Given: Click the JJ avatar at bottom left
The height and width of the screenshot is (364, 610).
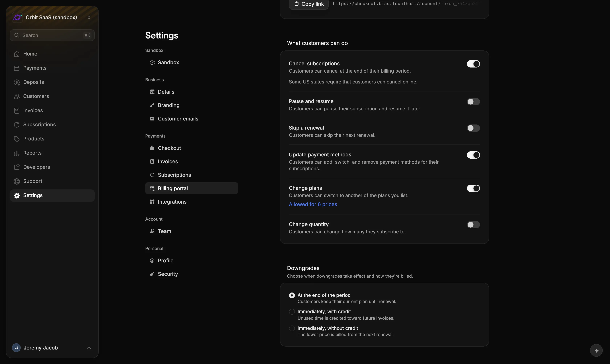Looking at the screenshot, I should pyautogui.click(x=16, y=347).
